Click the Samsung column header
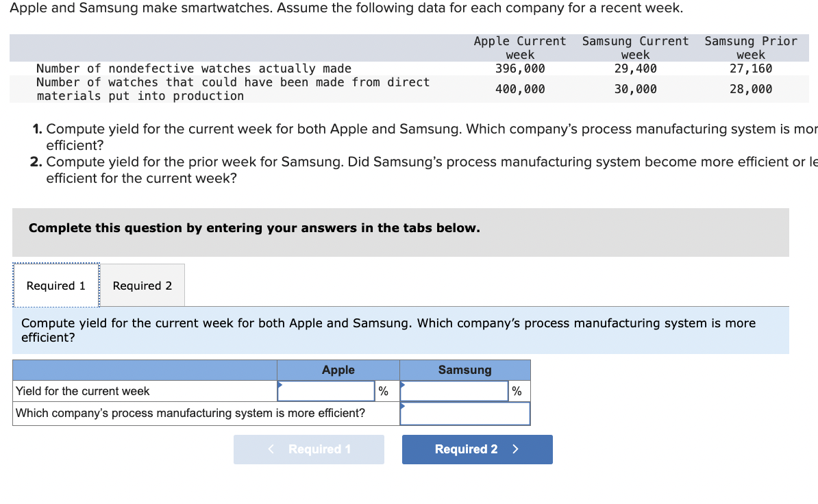818x504 pixels. (464, 370)
